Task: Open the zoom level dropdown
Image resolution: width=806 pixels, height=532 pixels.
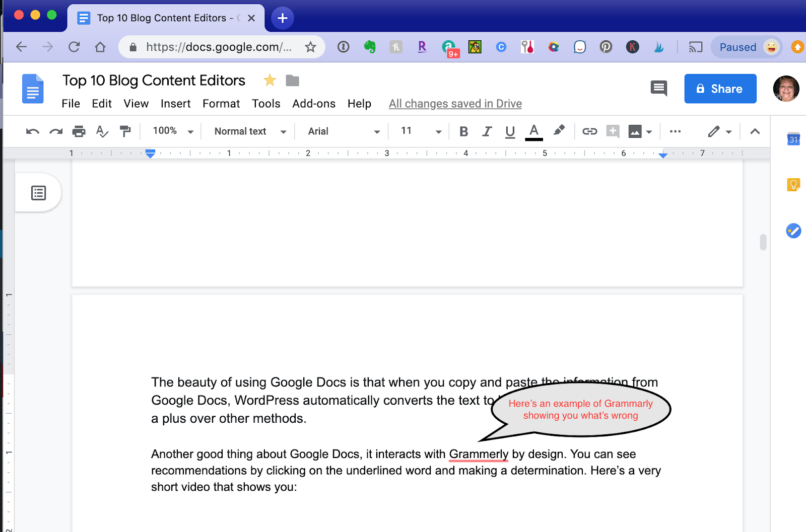Action: click(x=173, y=131)
